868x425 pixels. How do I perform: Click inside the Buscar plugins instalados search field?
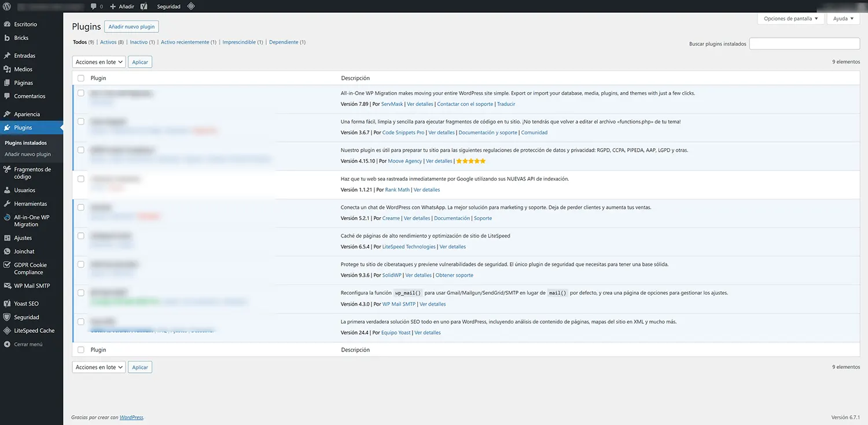[804, 43]
